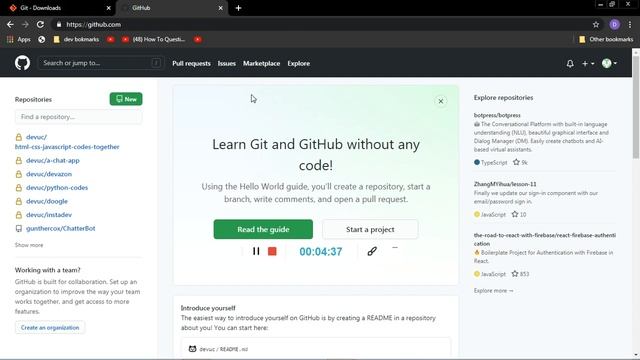
Task: Open Chrome three-dot menu
Action: [630, 24]
